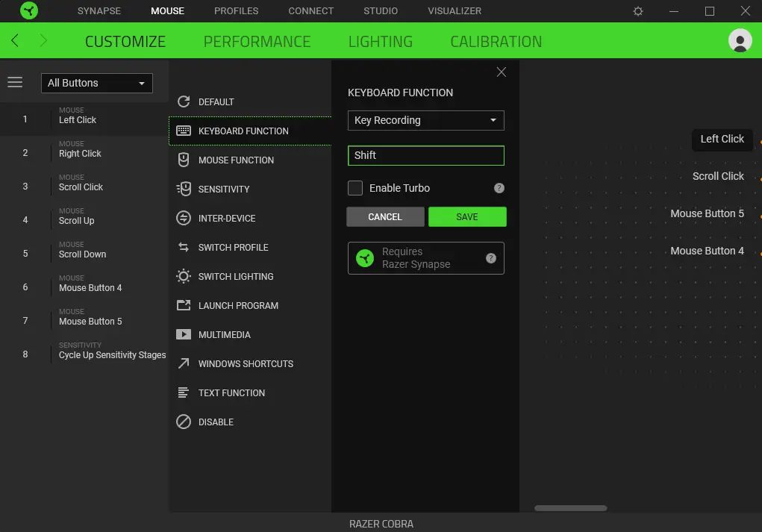762x532 pixels.
Task: Click the Shift key recording field
Action: [425, 155]
